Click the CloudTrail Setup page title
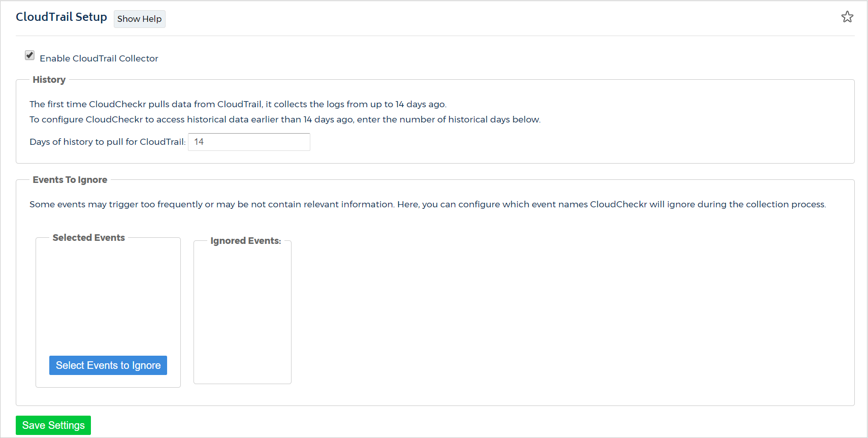868x438 pixels. click(61, 17)
